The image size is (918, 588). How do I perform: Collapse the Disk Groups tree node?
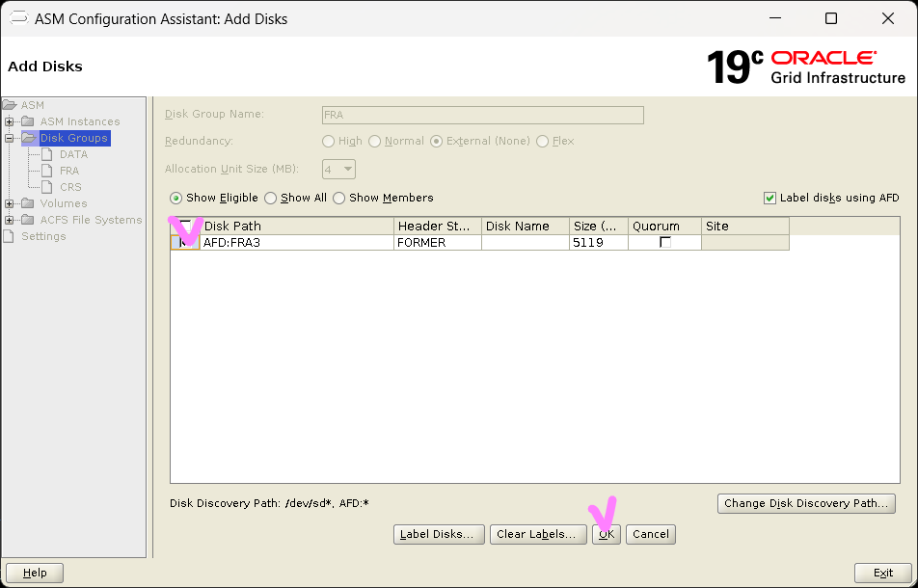10,138
